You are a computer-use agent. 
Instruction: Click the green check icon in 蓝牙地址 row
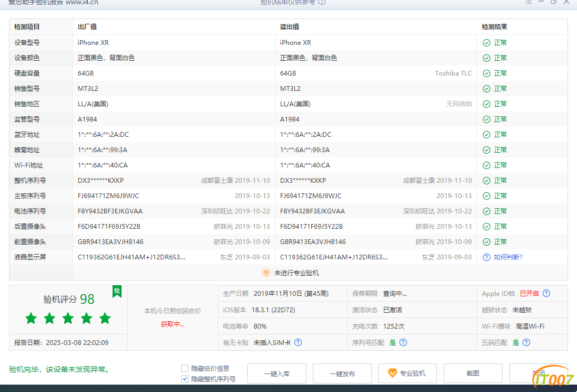[x=487, y=135]
